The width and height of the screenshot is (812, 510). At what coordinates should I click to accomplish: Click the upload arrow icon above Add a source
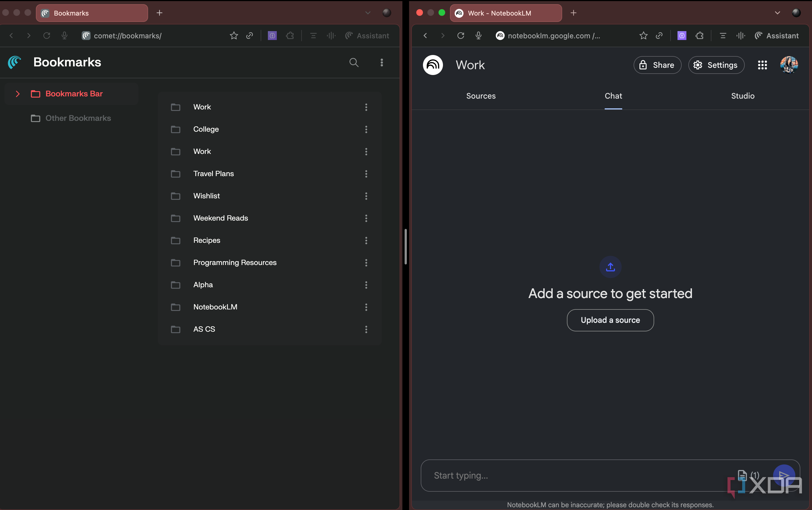point(610,267)
